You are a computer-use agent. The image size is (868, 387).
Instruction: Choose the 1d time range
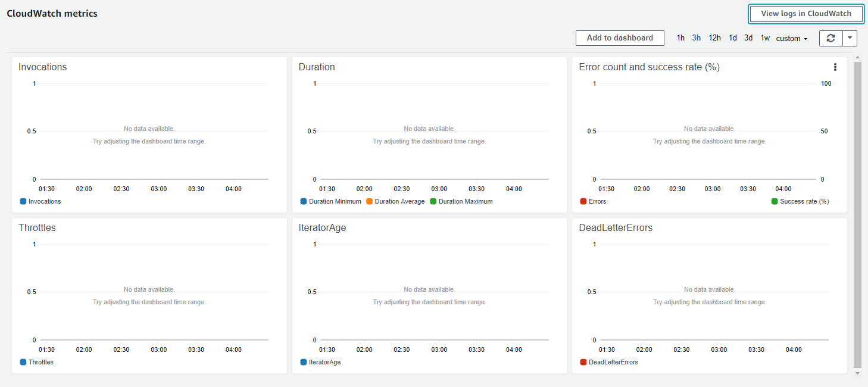[x=733, y=38]
